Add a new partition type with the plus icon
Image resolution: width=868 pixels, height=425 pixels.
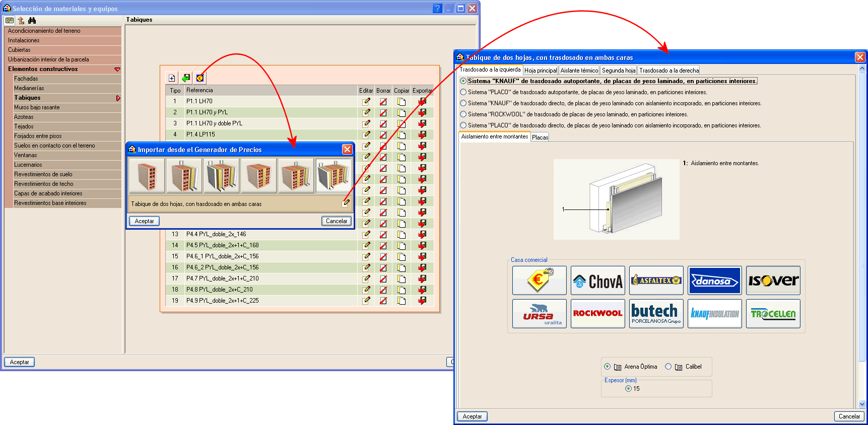[172, 78]
